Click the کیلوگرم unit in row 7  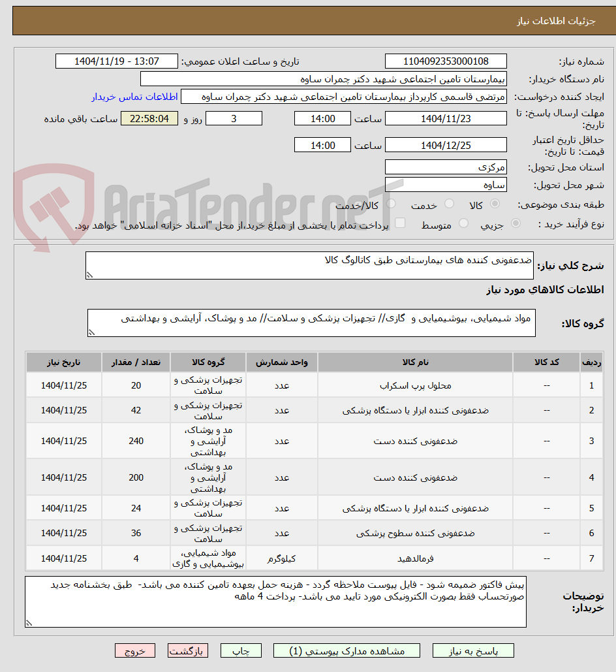point(282,558)
